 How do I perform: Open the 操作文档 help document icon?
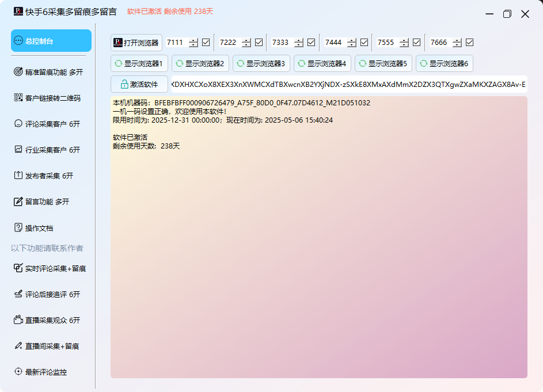18,228
